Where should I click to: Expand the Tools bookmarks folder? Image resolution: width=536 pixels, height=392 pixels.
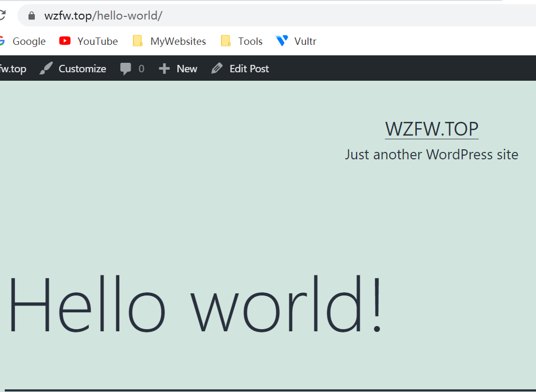pos(250,41)
